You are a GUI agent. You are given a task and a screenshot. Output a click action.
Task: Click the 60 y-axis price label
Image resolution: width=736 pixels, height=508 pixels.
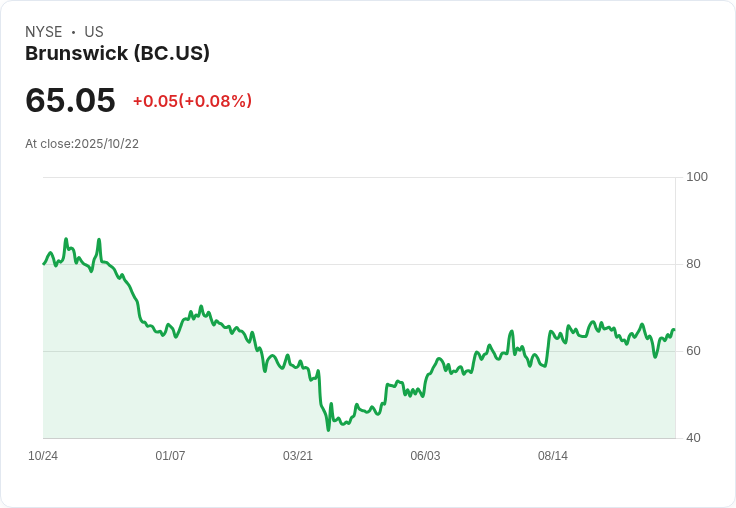(692, 351)
